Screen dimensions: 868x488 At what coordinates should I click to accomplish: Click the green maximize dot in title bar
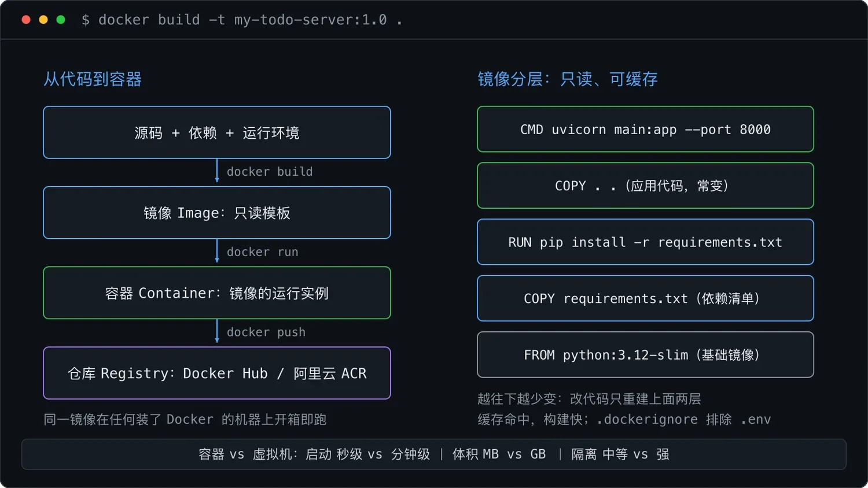tap(61, 20)
